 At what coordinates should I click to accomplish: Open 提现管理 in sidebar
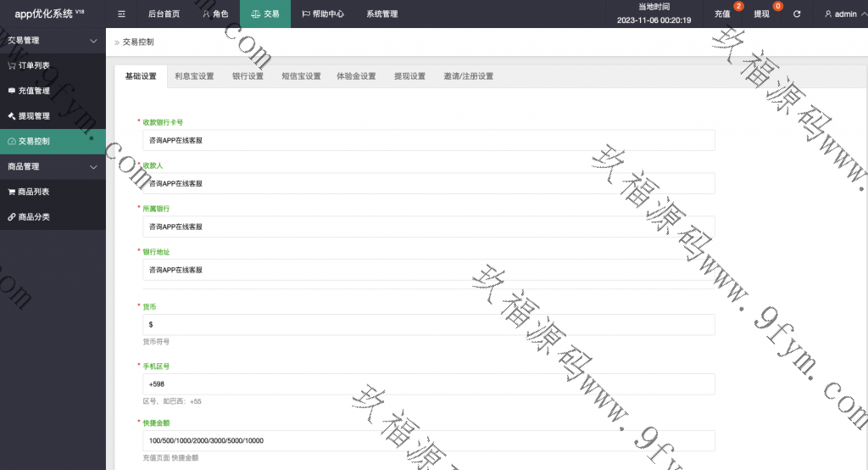click(34, 116)
